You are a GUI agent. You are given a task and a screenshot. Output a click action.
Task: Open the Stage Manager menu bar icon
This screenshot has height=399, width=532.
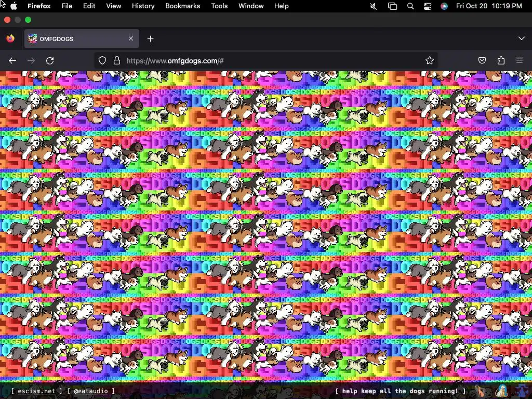[392, 6]
